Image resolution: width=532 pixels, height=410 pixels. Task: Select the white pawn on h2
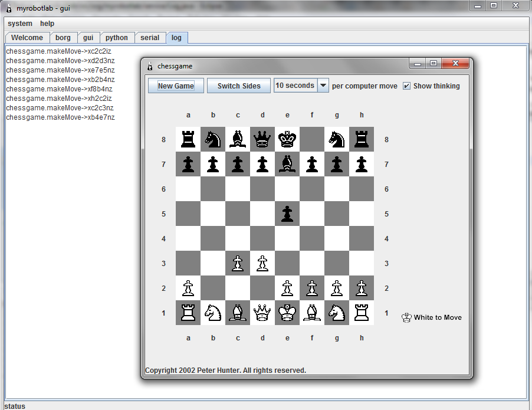tap(362, 288)
